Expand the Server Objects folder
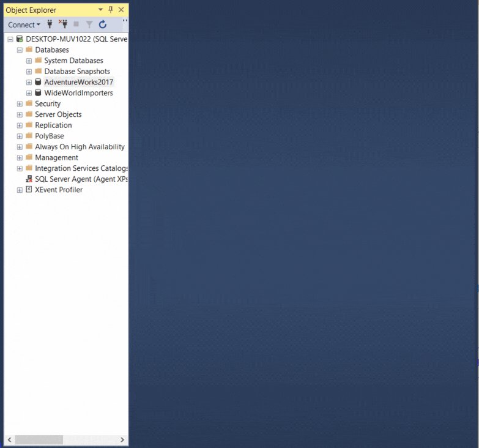This screenshot has width=479, height=448. point(20,114)
